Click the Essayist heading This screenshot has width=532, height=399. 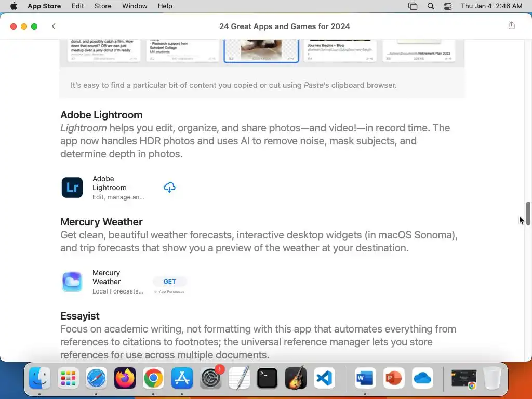[79, 316]
